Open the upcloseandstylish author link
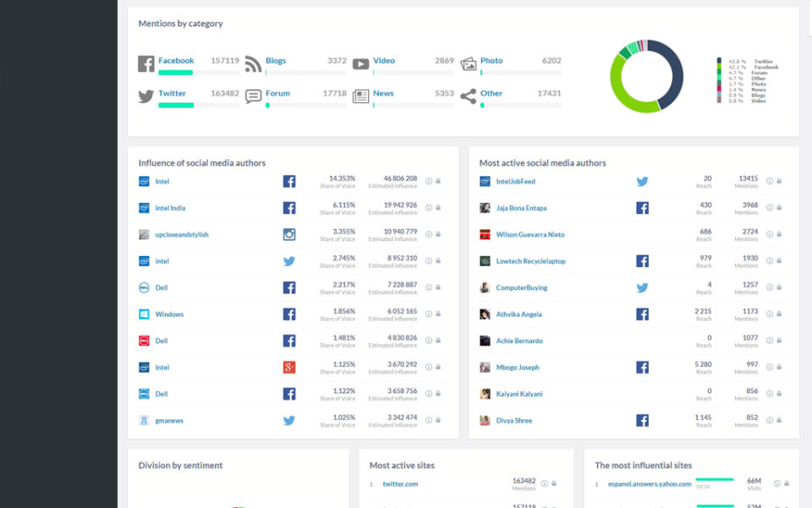 (182, 234)
